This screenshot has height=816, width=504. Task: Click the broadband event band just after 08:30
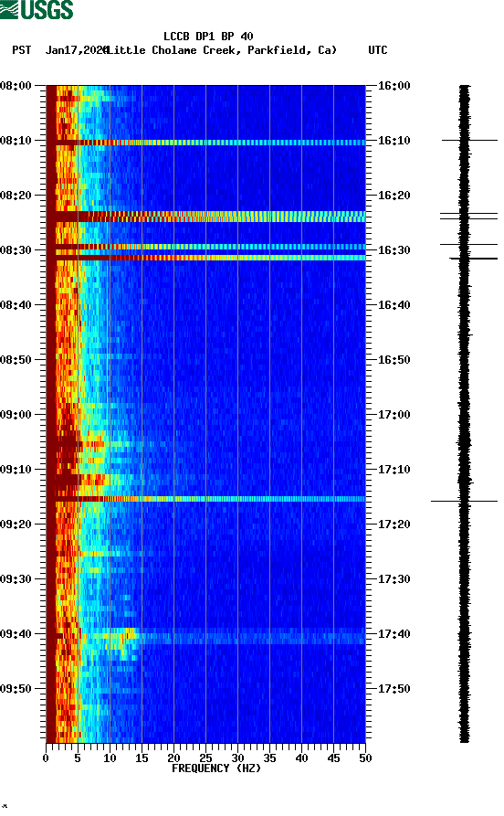point(205,258)
